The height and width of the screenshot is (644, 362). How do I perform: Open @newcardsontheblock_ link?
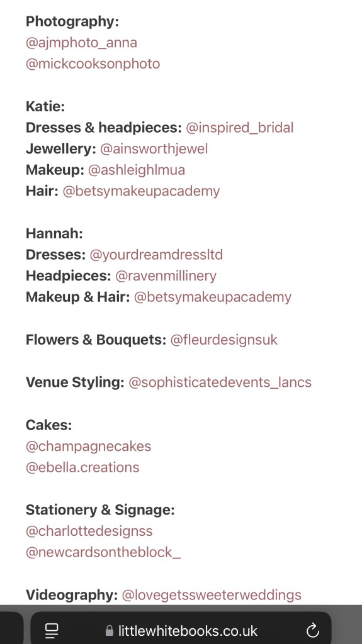tap(103, 552)
